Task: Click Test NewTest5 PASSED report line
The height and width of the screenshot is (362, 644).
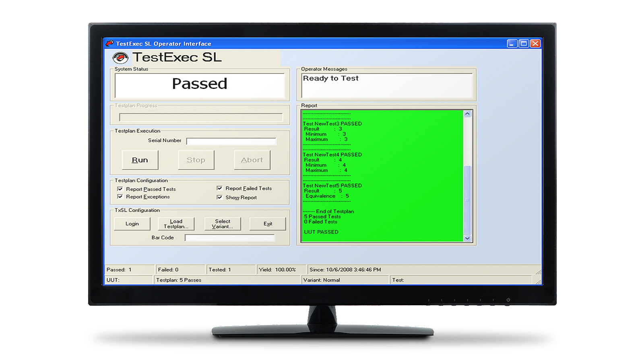Action: [332, 186]
